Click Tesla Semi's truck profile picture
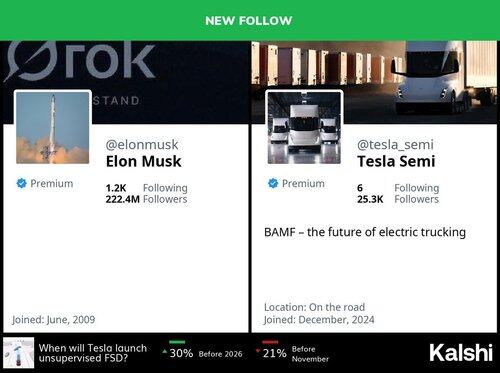 tap(304, 128)
